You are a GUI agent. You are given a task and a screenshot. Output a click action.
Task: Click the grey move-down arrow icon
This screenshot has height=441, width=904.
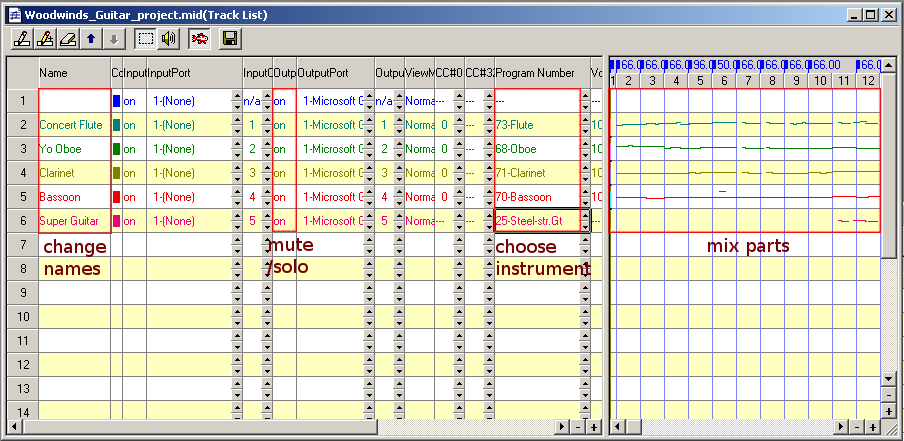pyautogui.click(x=113, y=39)
